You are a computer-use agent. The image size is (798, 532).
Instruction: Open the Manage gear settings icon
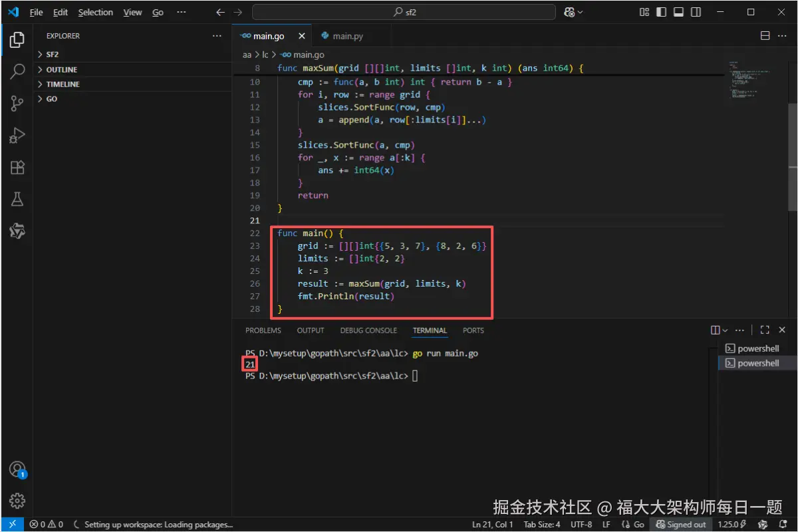coord(17,501)
